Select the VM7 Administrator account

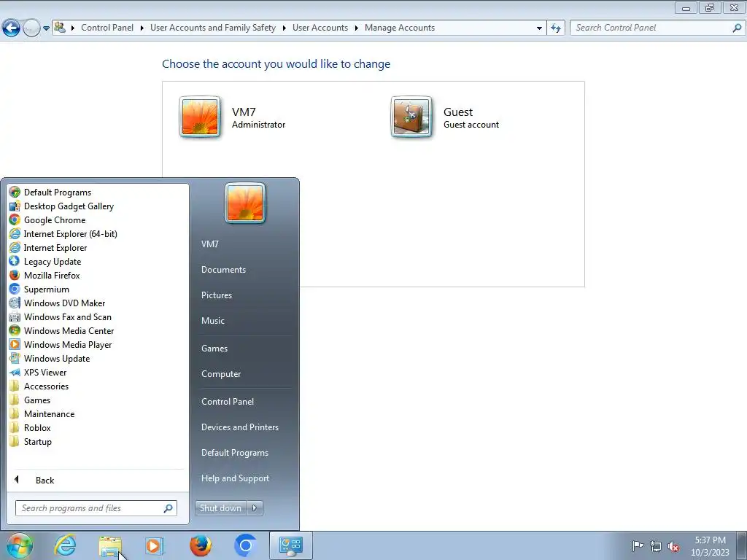click(233, 117)
